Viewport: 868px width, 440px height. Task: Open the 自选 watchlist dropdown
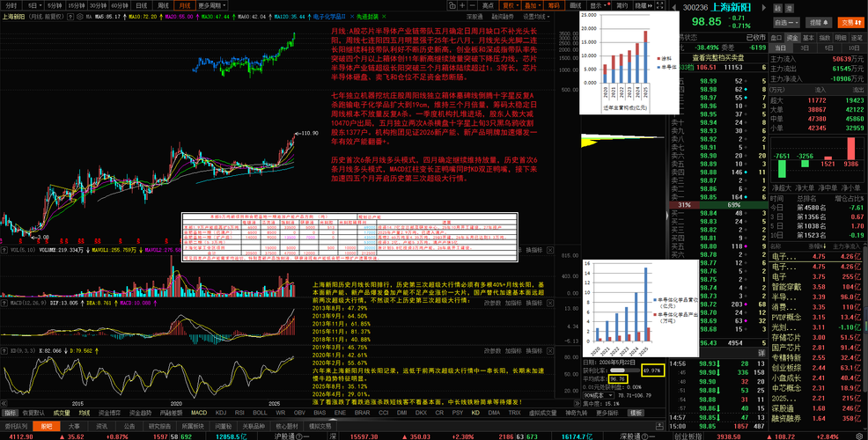(x=787, y=23)
